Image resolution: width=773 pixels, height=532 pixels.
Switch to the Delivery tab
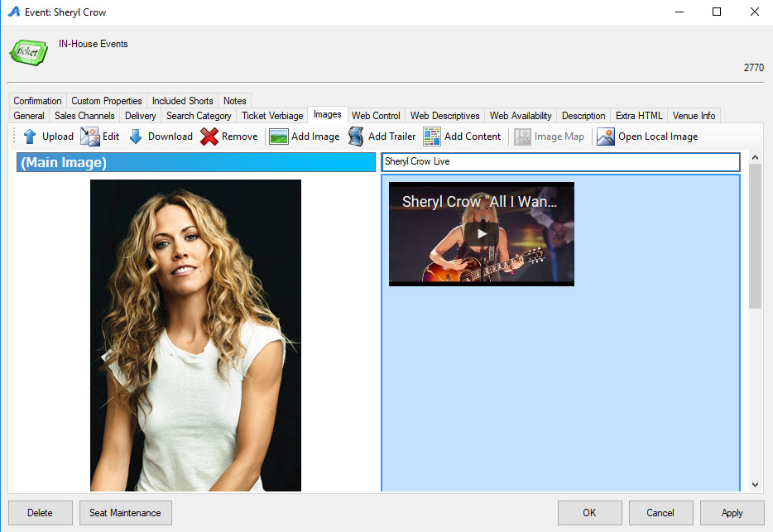click(x=141, y=115)
